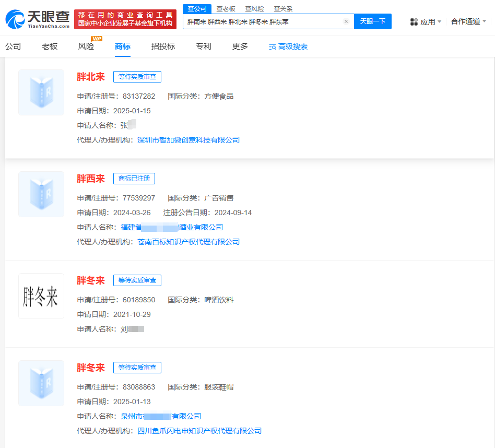
Task: Select the 招投标 tab
Action: (x=163, y=46)
